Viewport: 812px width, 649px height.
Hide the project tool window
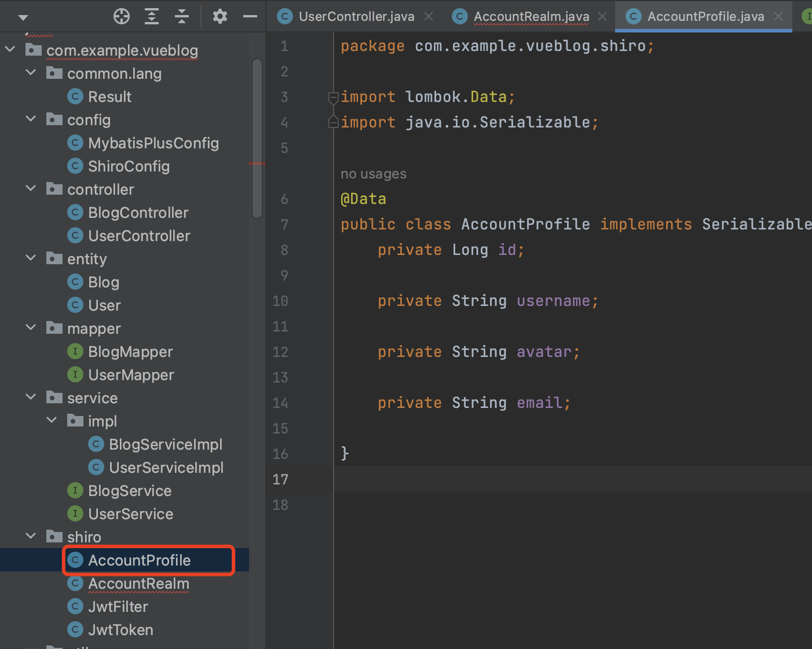[x=250, y=16]
